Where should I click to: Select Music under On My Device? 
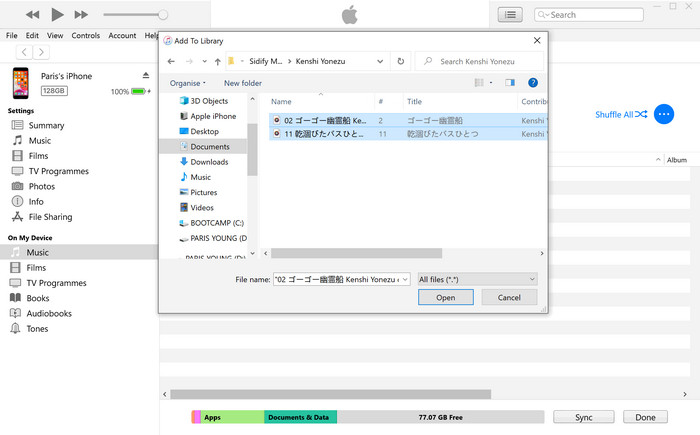tap(79, 252)
